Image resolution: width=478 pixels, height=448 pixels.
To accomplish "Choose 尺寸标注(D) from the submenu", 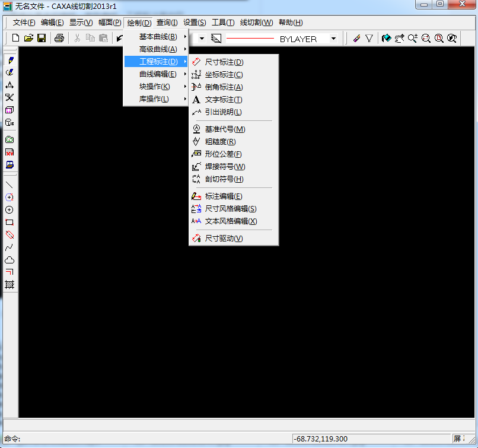I will pos(234,62).
